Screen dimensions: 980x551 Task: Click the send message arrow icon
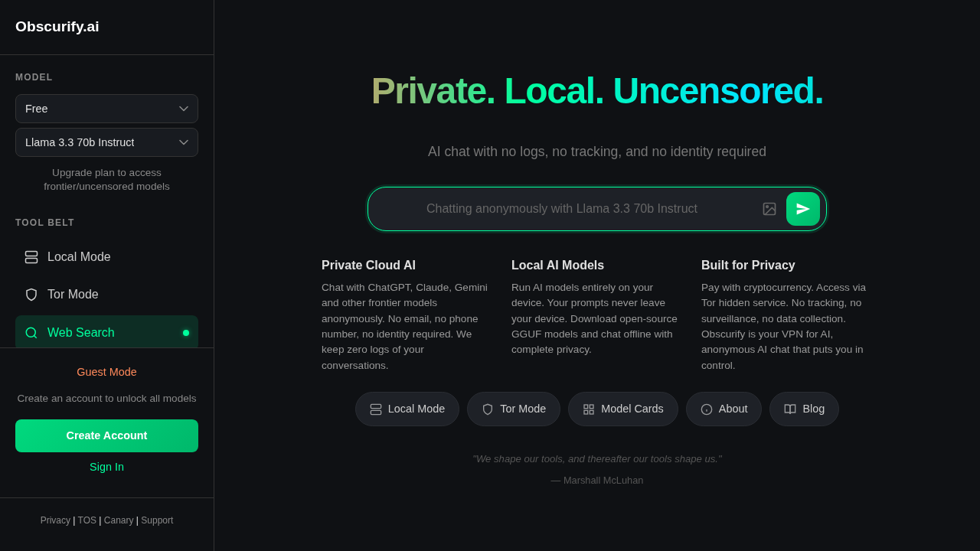tap(803, 209)
